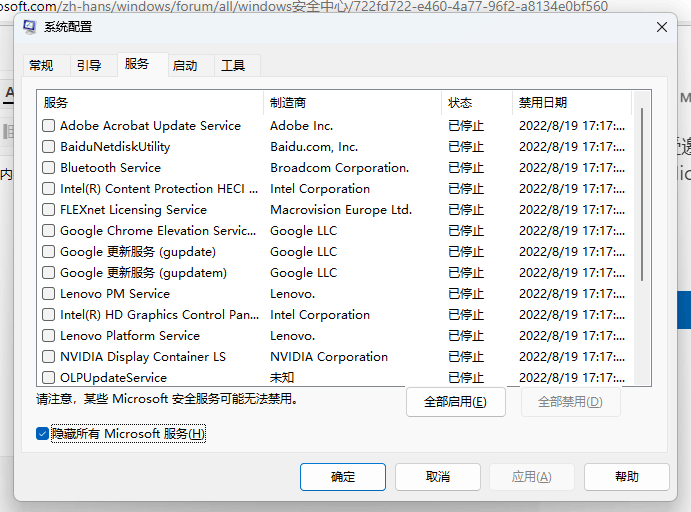The width and height of the screenshot is (691, 512).
Task: Open 帮助 button
Action: (627, 477)
